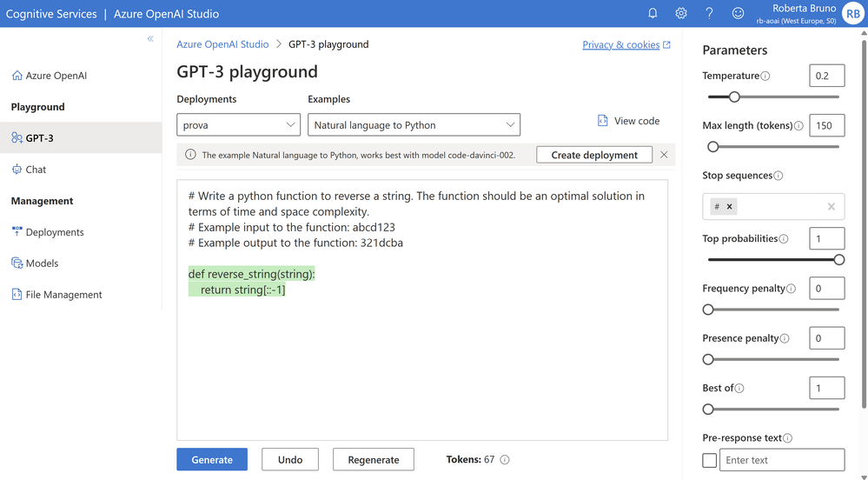Click external link icon beside Privacy & cookies
The height and width of the screenshot is (480, 868).
pos(666,45)
